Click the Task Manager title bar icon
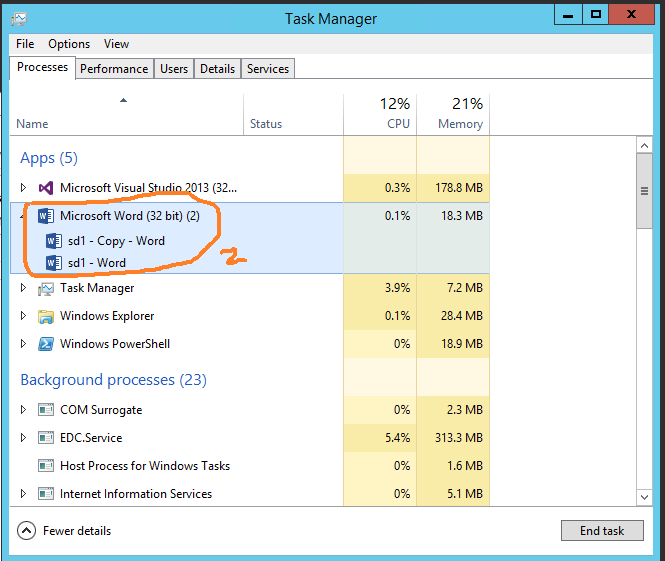 coord(20,19)
